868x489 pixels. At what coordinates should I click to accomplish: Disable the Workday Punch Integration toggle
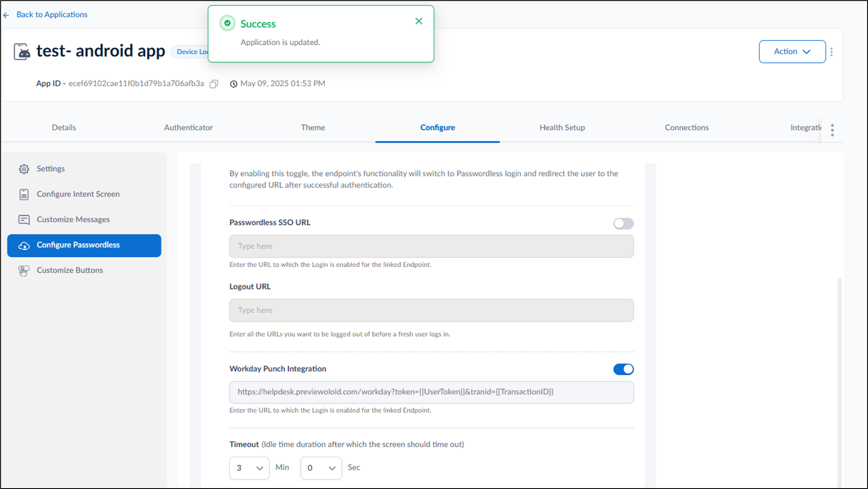click(x=623, y=369)
